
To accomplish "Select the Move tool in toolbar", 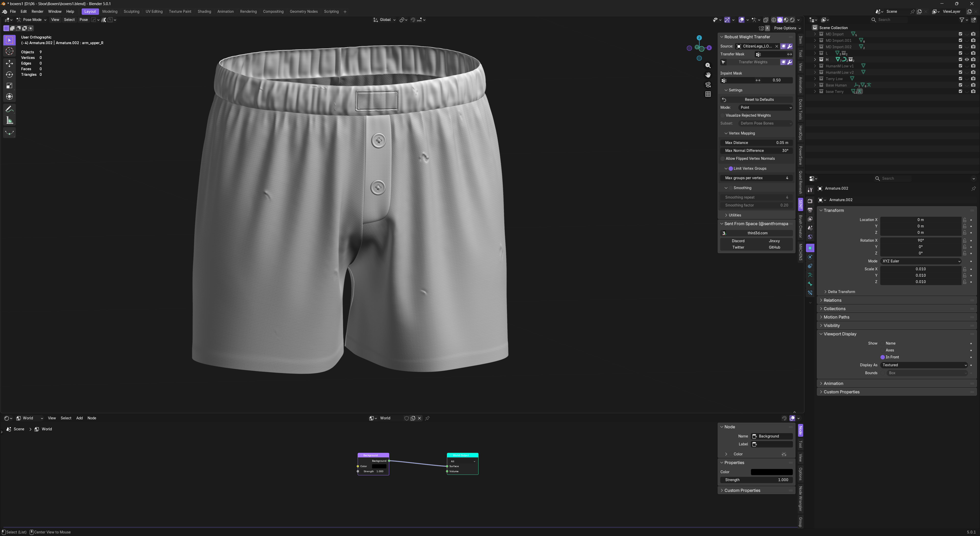I will click(x=9, y=64).
